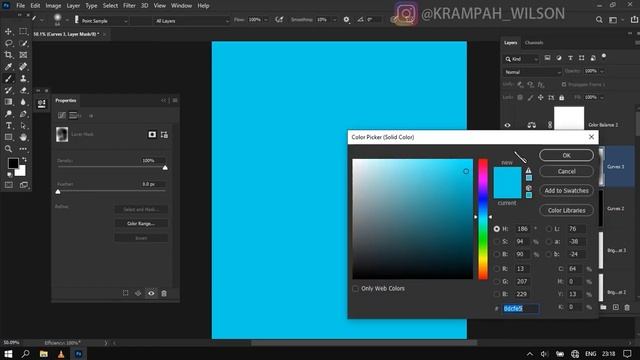The image size is (640, 360).
Task: Filter layers by type layers icon
Action: [x=570, y=58]
